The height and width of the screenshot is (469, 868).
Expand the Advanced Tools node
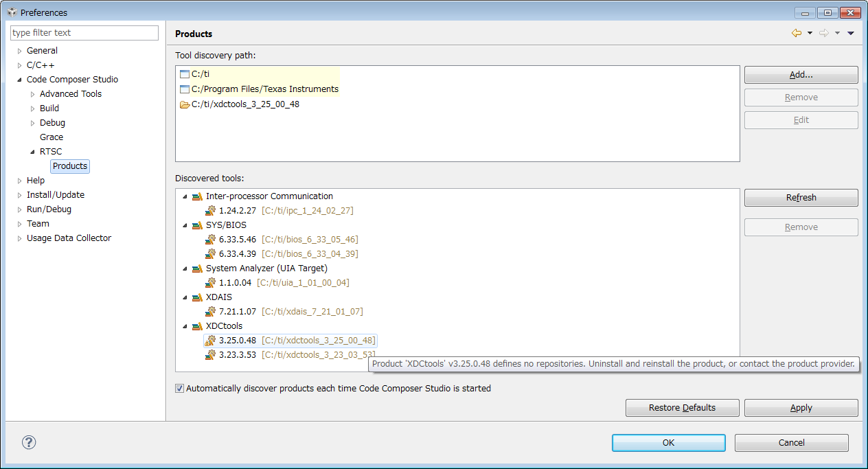[x=33, y=94]
